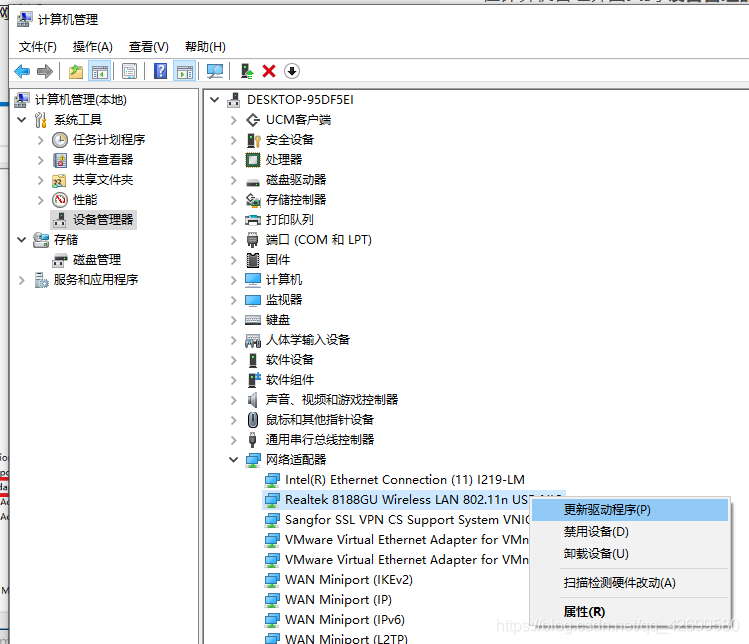Select WAN Miniport (IPv6) adapter
The width and height of the screenshot is (749, 644).
(x=345, y=620)
